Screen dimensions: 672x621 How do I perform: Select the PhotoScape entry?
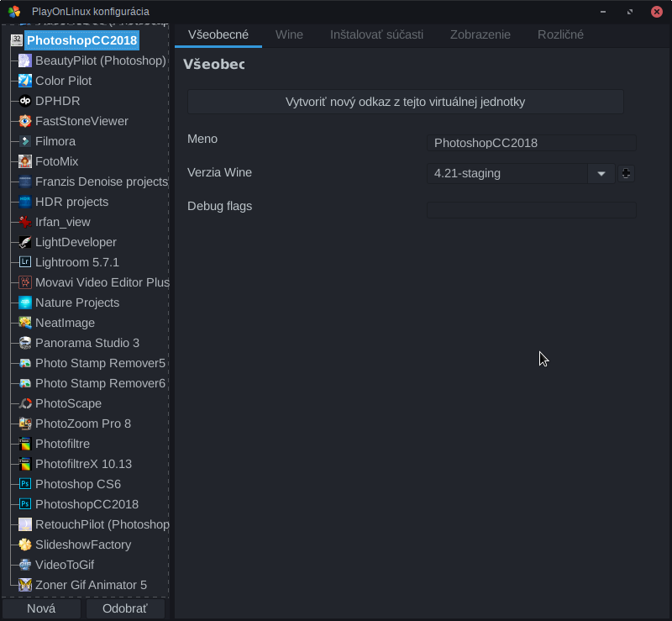point(68,403)
